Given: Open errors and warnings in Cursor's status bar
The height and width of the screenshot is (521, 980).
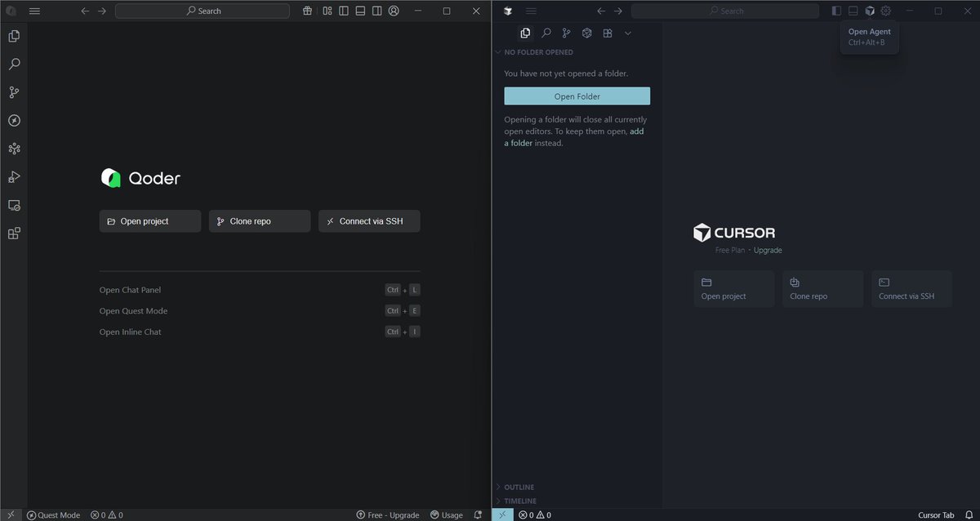Looking at the screenshot, I should tap(535, 515).
